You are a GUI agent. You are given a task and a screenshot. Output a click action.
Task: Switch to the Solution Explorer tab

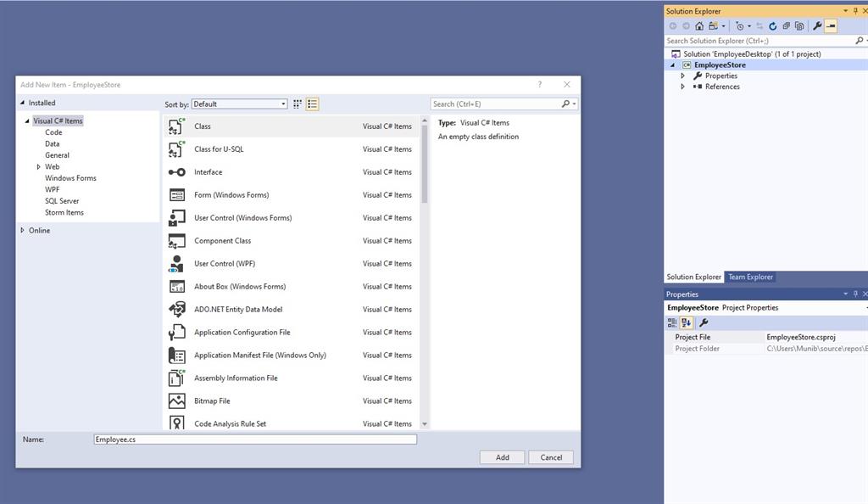point(693,277)
